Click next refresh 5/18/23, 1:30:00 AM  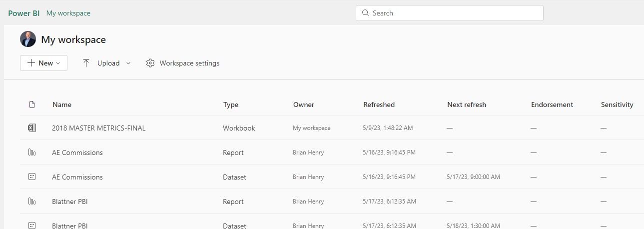click(474, 225)
